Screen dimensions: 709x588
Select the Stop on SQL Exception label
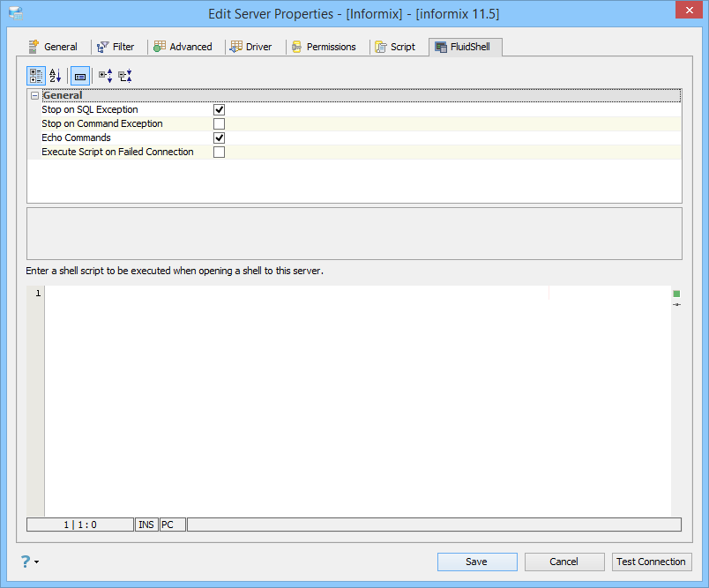click(90, 109)
